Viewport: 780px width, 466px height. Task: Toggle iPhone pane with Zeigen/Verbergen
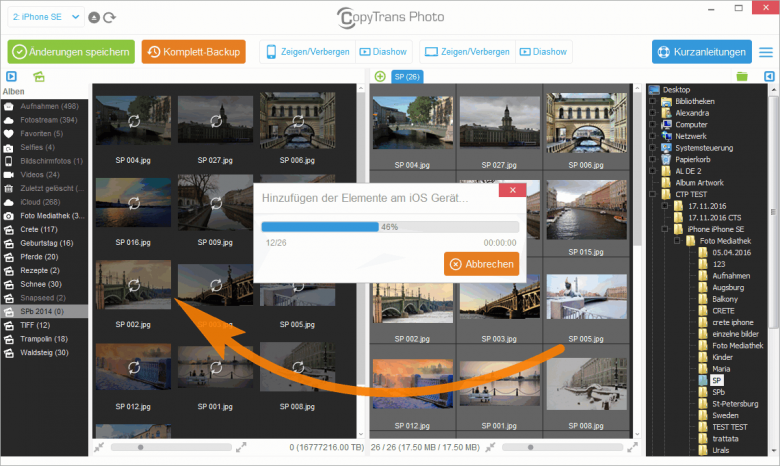coord(304,52)
